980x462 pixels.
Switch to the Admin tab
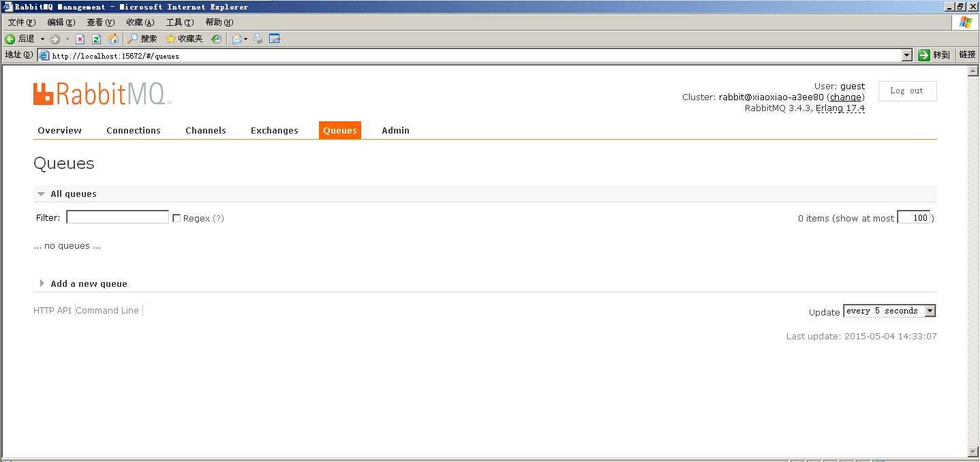pos(395,130)
